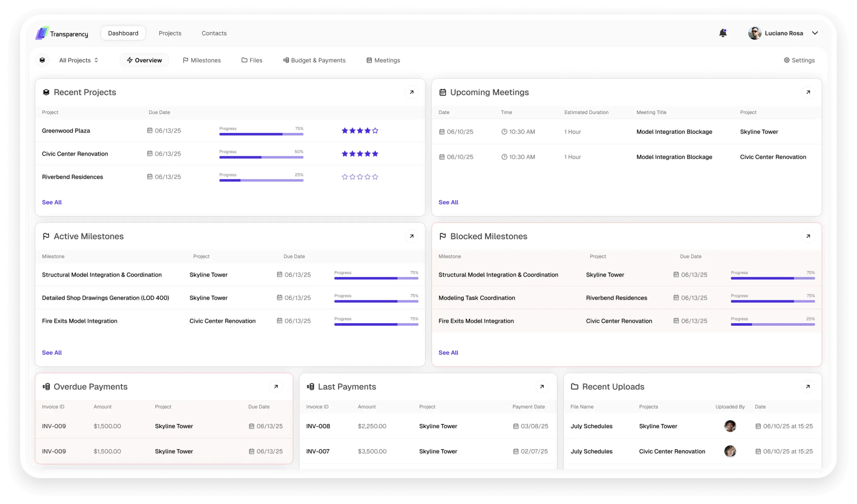This screenshot has width=857, height=504.
Task: Click See All under Blocked Milestones
Action: (448, 353)
